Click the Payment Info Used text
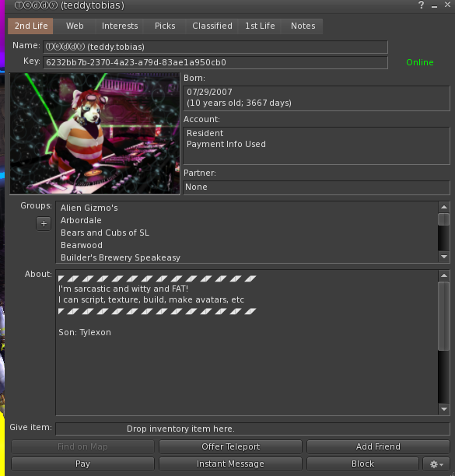The width and height of the screenshot is (455, 476). pyautogui.click(x=226, y=144)
